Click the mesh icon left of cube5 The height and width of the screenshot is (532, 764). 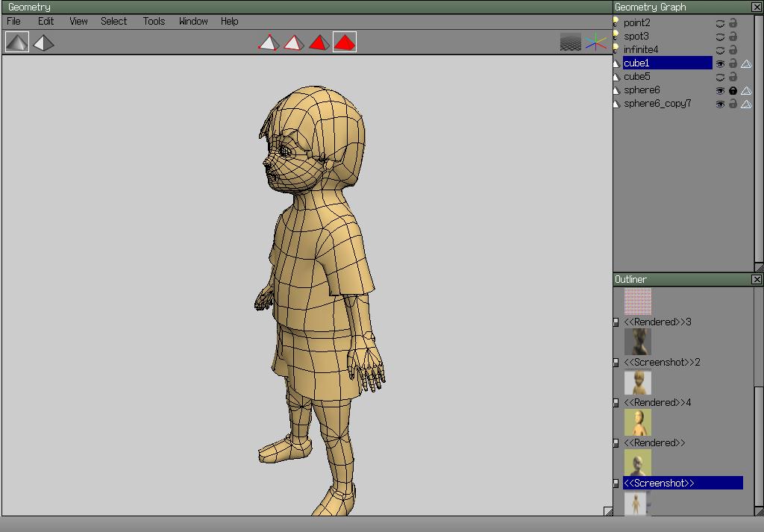pyautogui.click(x=616, y=77)
